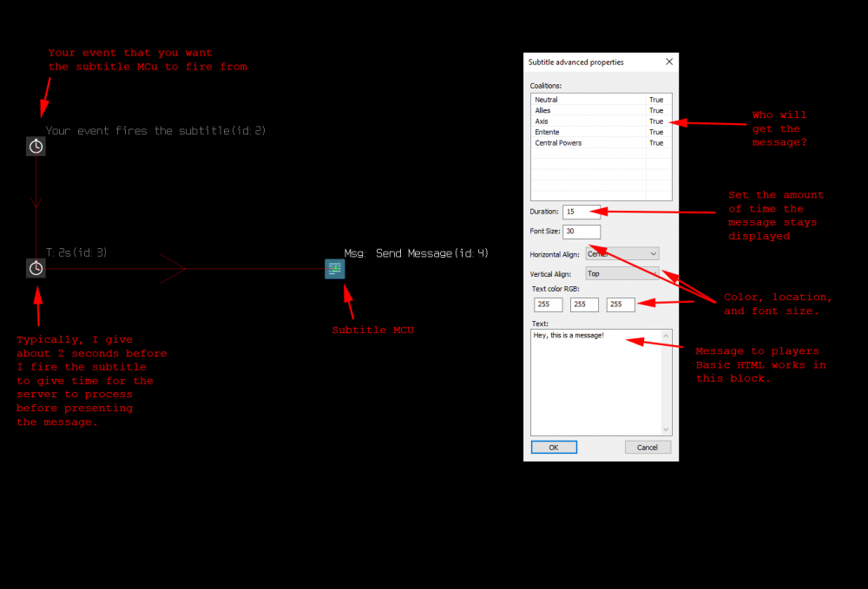This screenshot has width=868, height=589.
Task: Click the text box scrollbar up arrow
Action: coord(666,336)
